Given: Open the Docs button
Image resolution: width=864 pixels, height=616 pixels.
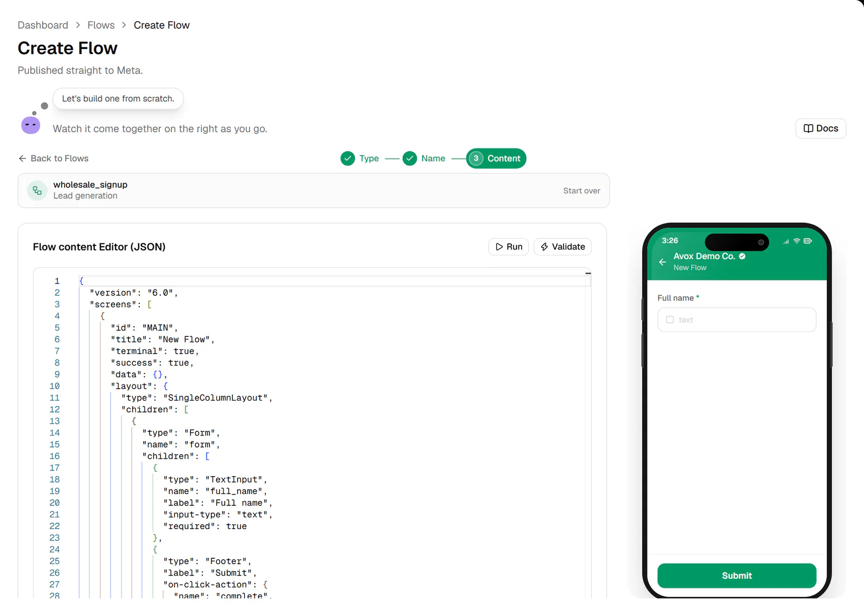Looking at the screenshot, I should [821, 128].
